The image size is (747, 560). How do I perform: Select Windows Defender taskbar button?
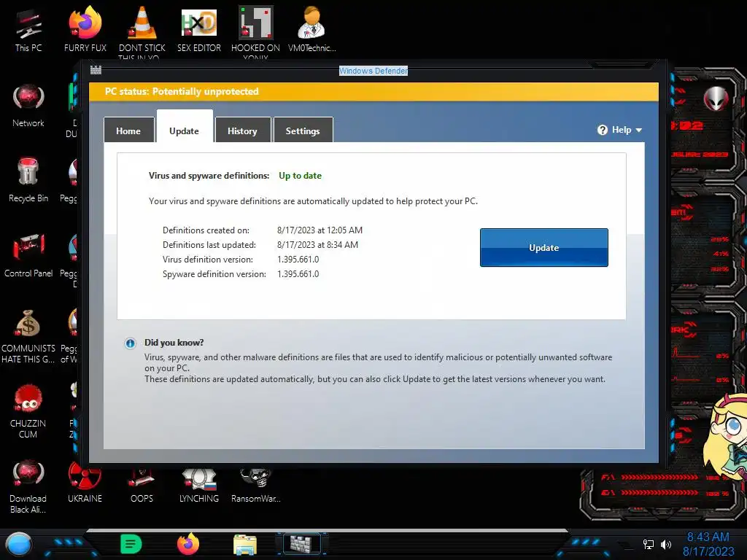coord(301,544)
